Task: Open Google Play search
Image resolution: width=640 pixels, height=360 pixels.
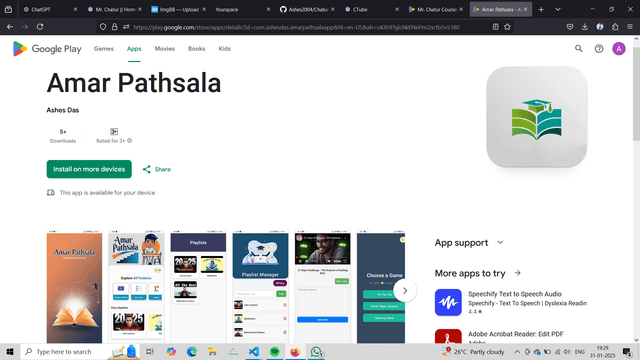Action: (578, 49)
